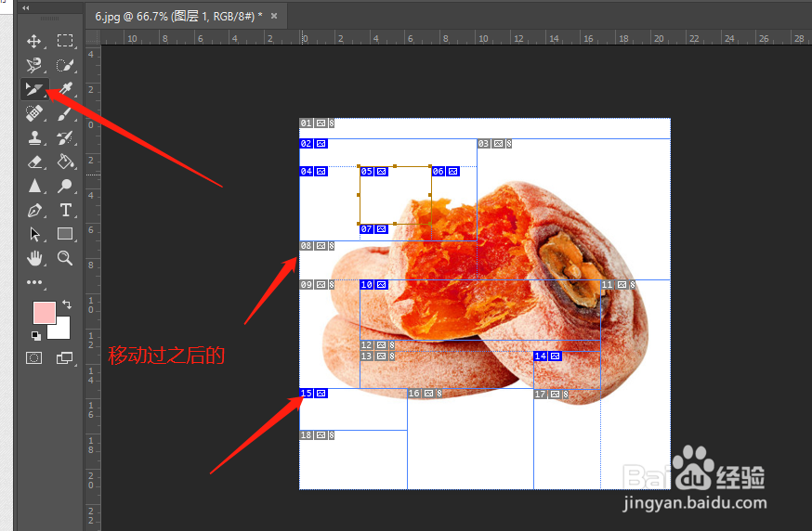Toggle Quick Mask mode
The width and height of the screenshot is (812, 531).
pos(34,358)
